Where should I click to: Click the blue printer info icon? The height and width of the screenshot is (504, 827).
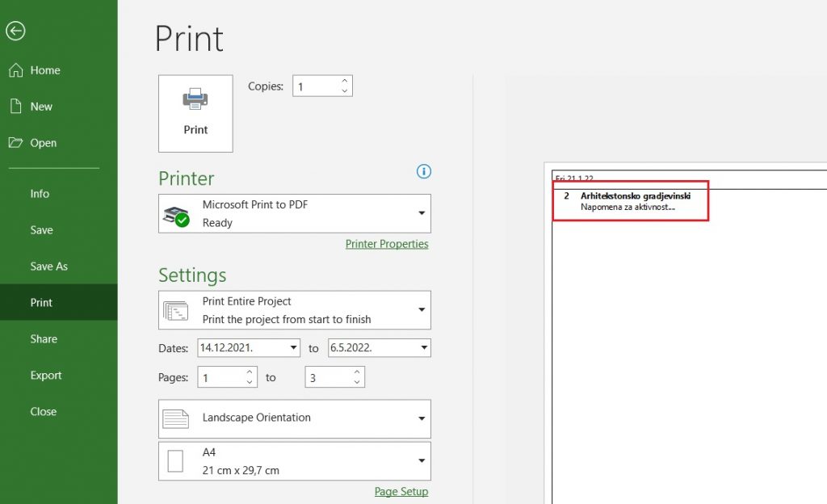[x=424, y=171]
